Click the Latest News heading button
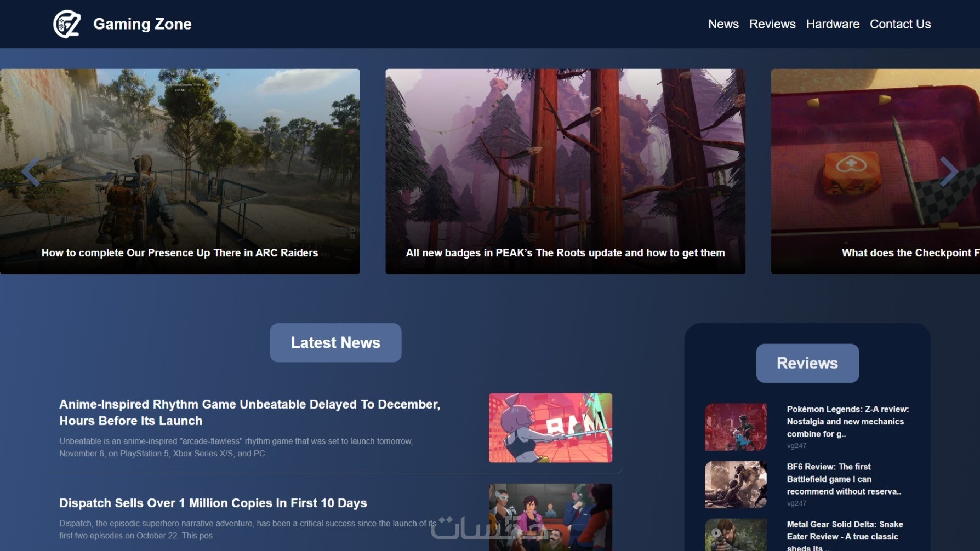 [335, 342]
